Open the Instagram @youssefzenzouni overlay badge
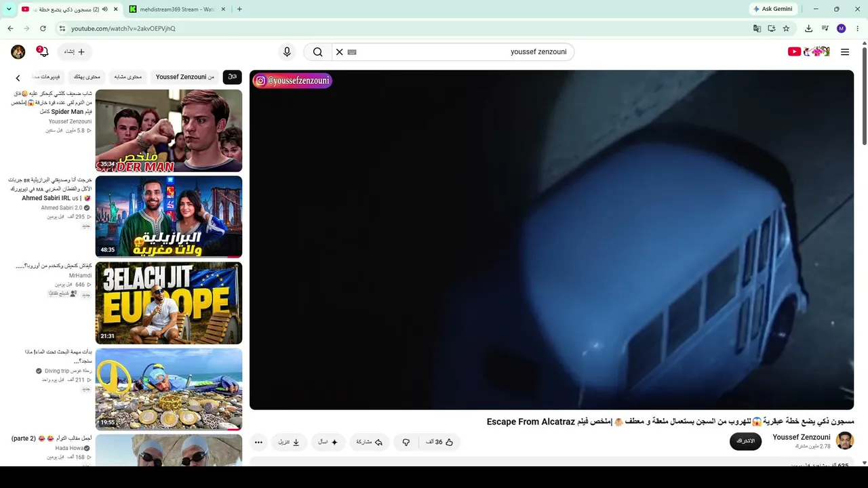The height and width of the screenshot is (488, 868). point(292,81)
